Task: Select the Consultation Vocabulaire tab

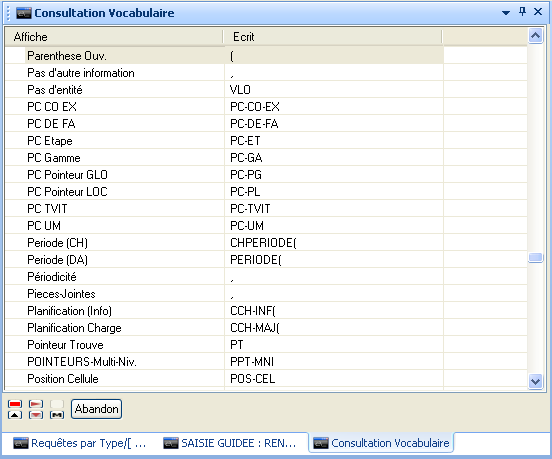Action: tap(381, 443)
